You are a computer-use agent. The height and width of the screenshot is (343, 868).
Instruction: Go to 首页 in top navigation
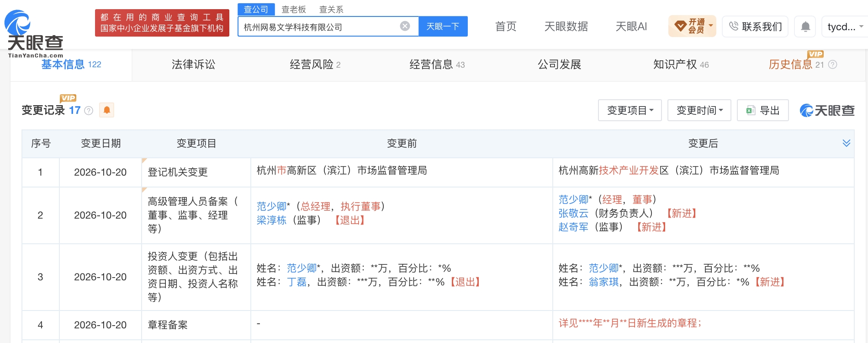pos(506,27)
